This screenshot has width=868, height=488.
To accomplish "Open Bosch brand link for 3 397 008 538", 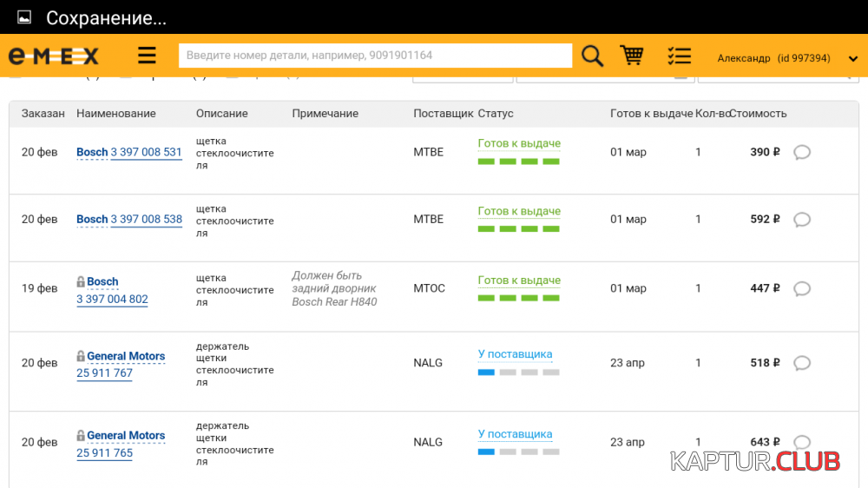I will [x=92, y=220].
